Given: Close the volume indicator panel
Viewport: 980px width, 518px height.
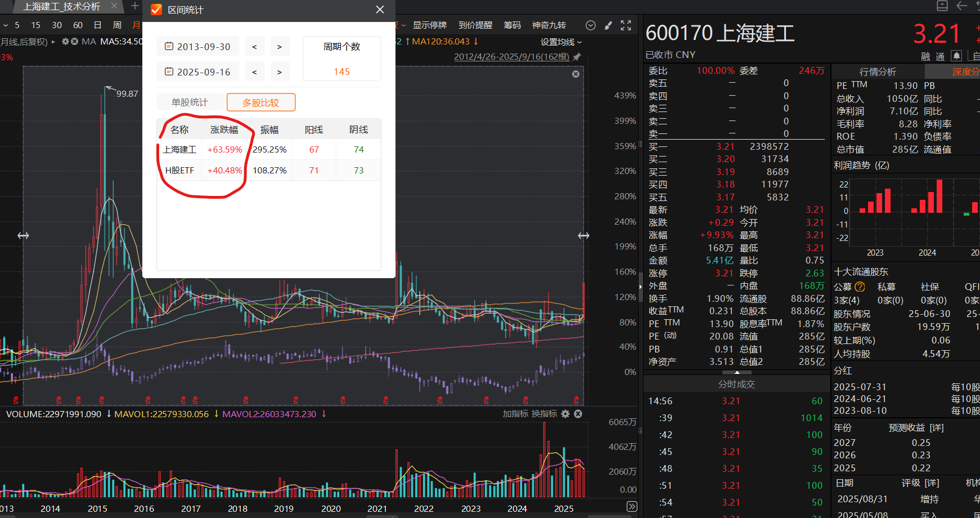Looking at the screenshot, I should point(578,414).
